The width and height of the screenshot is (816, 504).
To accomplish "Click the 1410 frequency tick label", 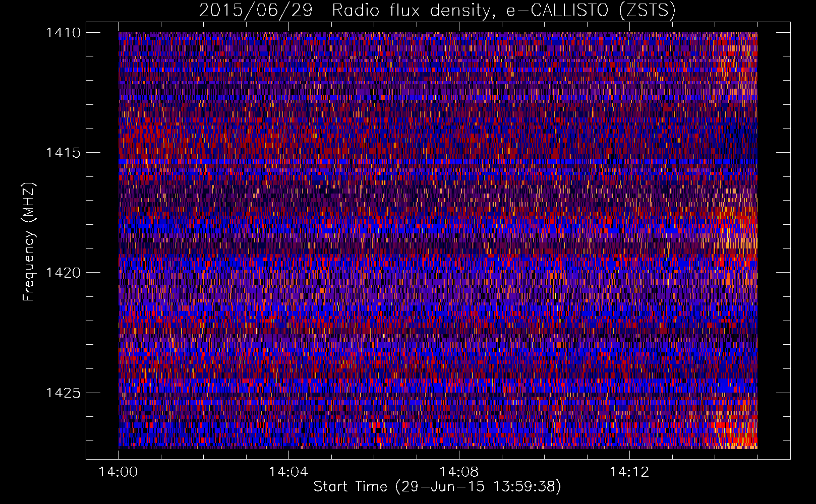I will coord(63,33).
